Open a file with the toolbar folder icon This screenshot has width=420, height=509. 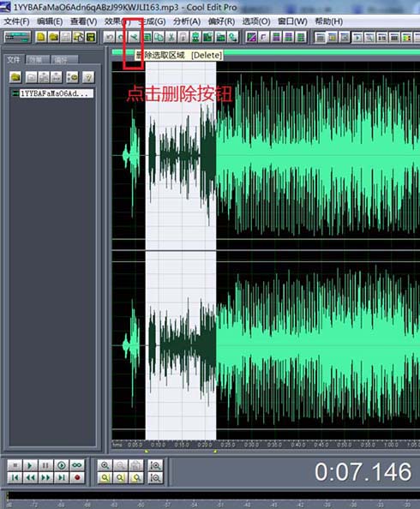[54, 37]
